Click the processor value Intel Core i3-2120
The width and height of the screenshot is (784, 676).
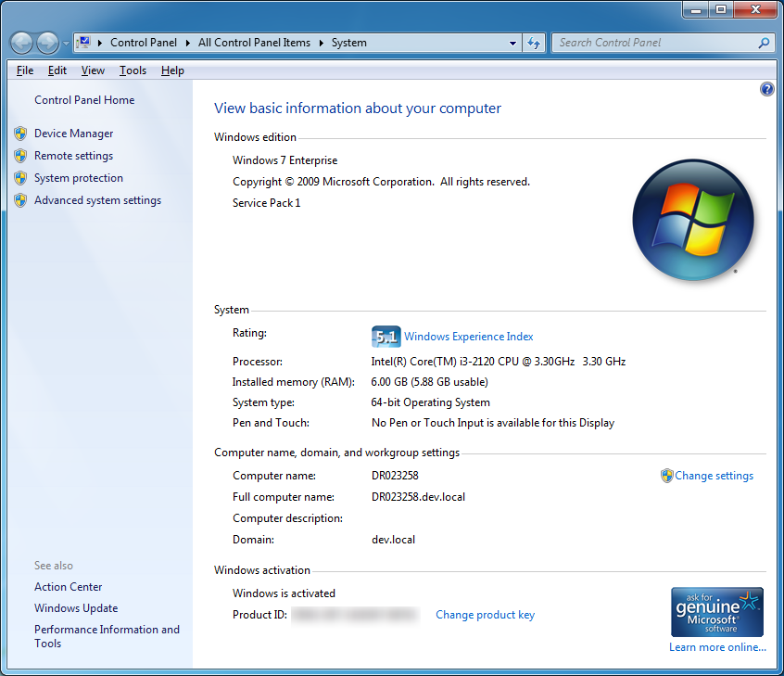499,362
